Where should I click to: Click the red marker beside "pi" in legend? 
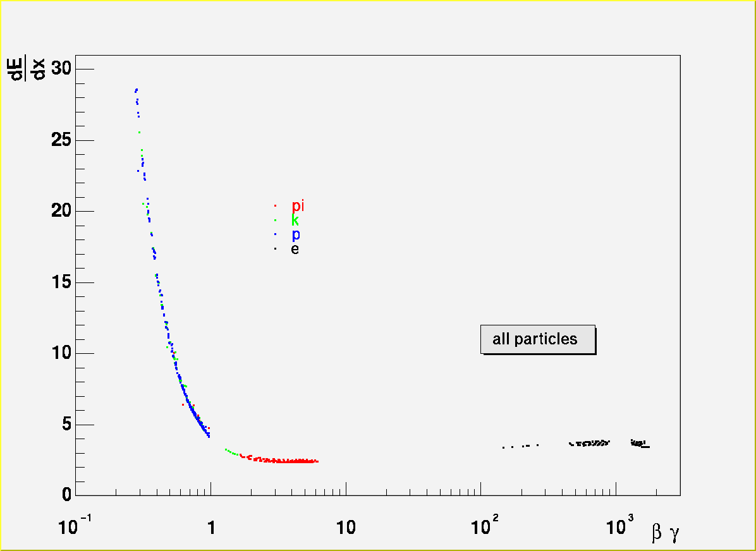(x=275, y=205)
